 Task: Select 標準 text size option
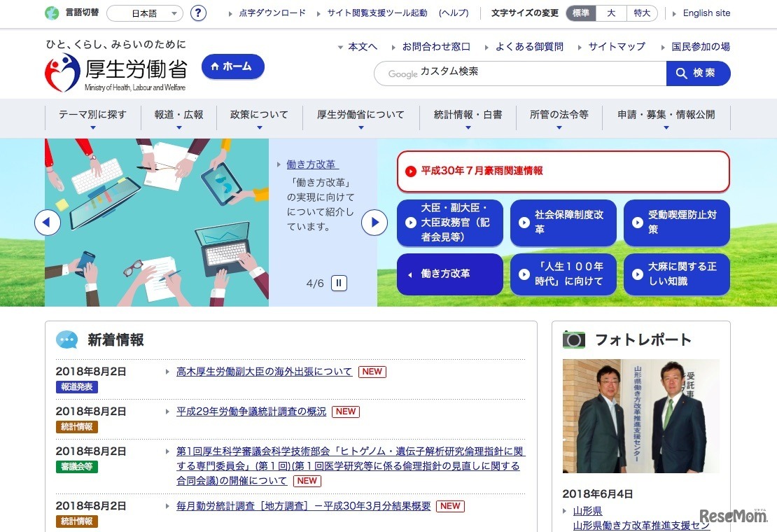point(580,13)
